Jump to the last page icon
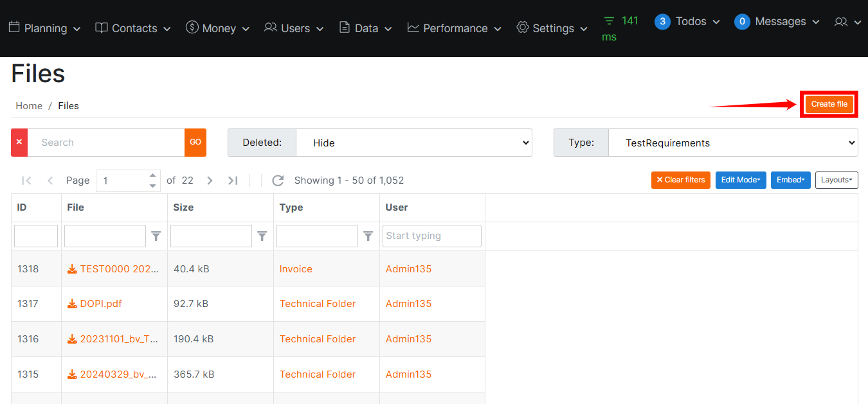This screenshot has height=404, width=868. [x=233, y=180]
